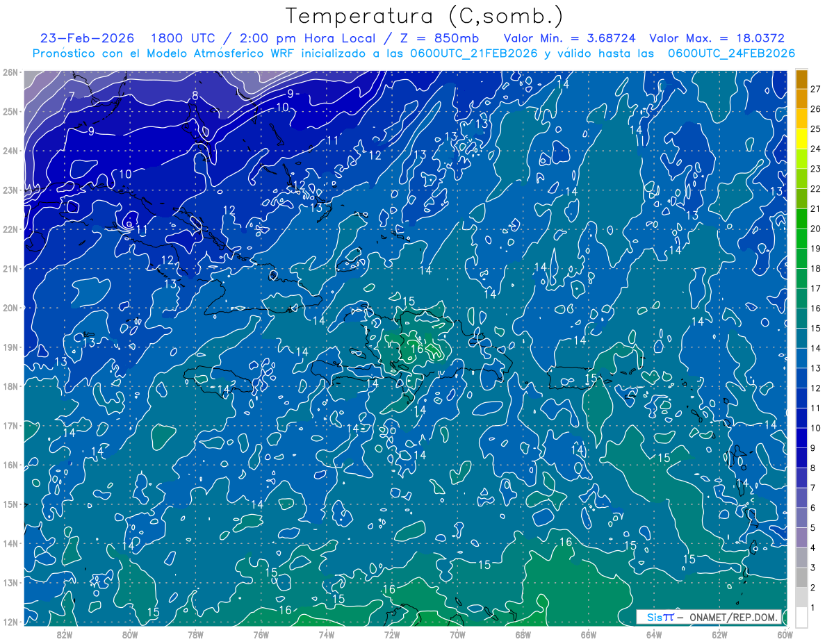Click the valid-until time "0600UTC_24FEB2026"
This screenshot has height=644, width=834.
[x=732, y=53]
